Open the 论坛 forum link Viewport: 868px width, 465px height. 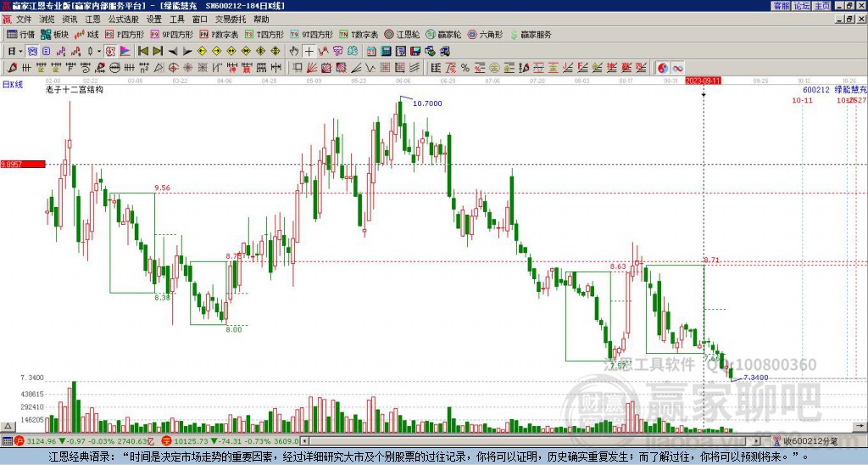[801, 6]
